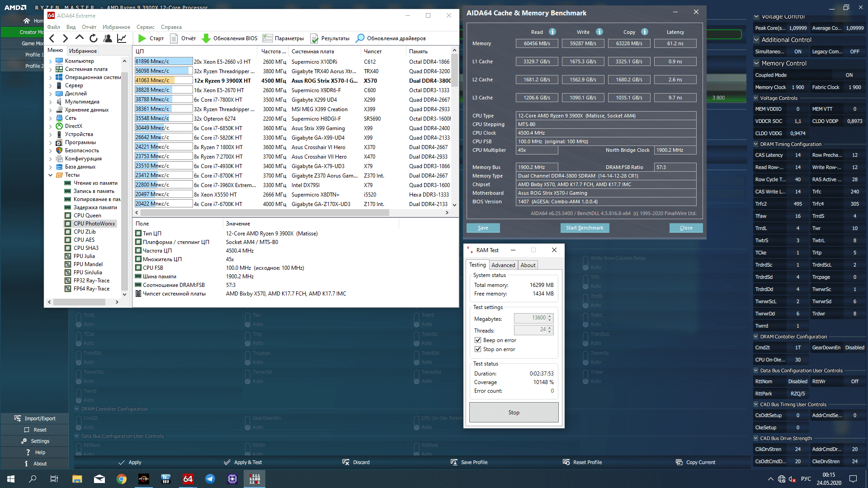Expand the Системная плата tree node
Screen dimensions: 868x488
pyautogui.click(x=50, y=69)
